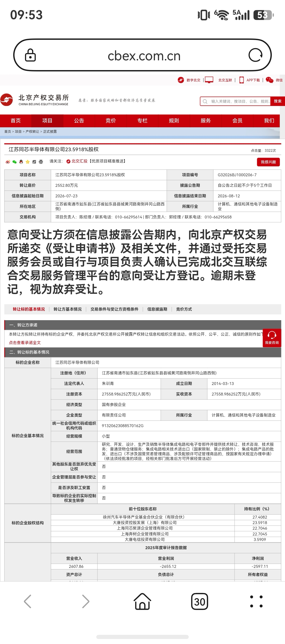Click the 正式披露 breadcrumb link
Screen dimensions: 285x644
(x=50, y=131)
